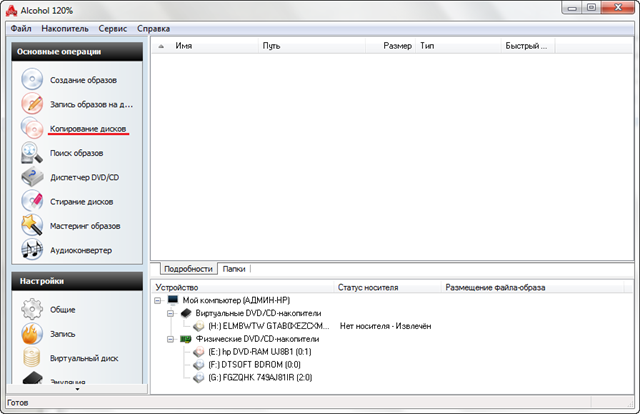This screenshot has width=640, height=414.
Task: Click the Копирование дисков double-disc icon
Action: pyautogui.click(x=32, y=128)
